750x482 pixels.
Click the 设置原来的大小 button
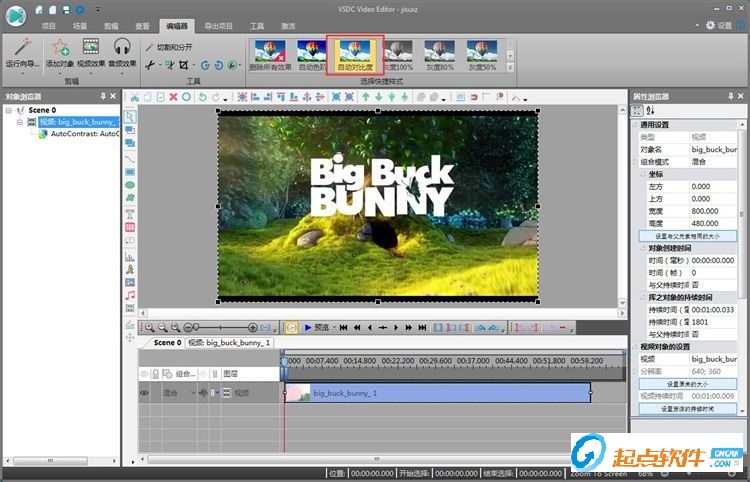[x=687, y=384]
